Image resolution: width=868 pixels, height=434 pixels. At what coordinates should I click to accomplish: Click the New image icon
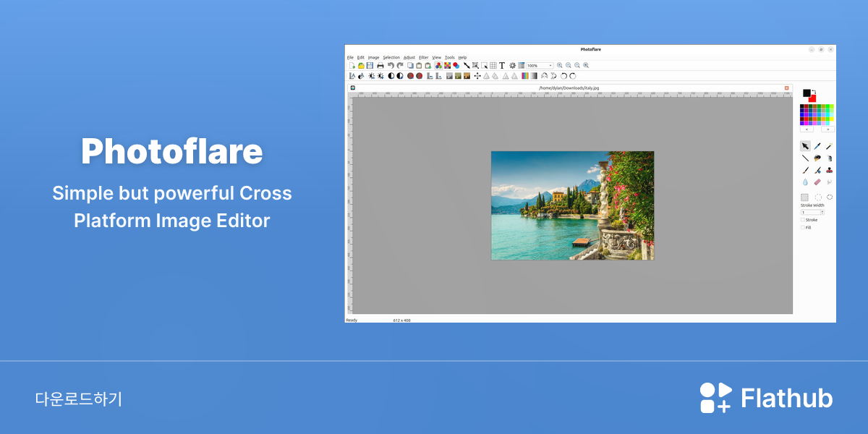click(352, 65)
